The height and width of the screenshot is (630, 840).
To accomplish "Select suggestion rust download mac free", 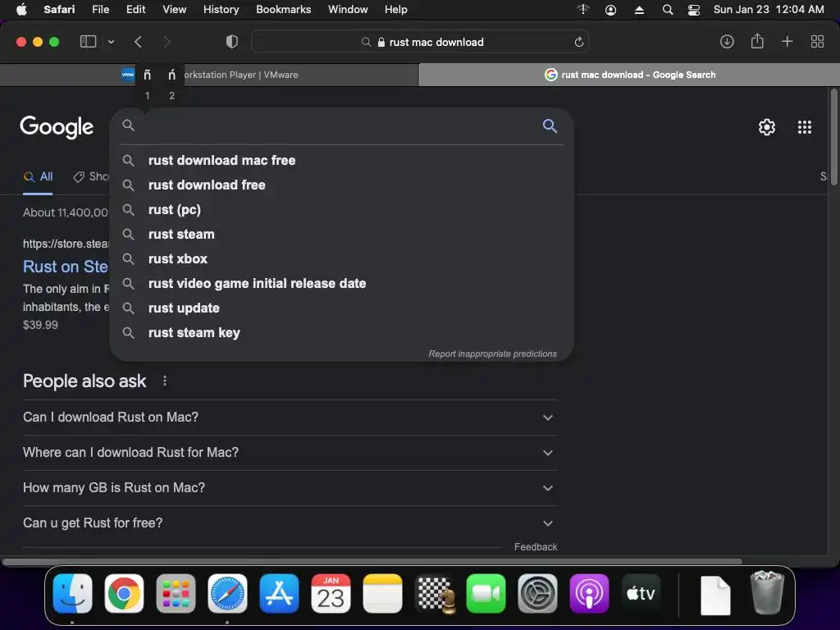I will coord(341,160).
